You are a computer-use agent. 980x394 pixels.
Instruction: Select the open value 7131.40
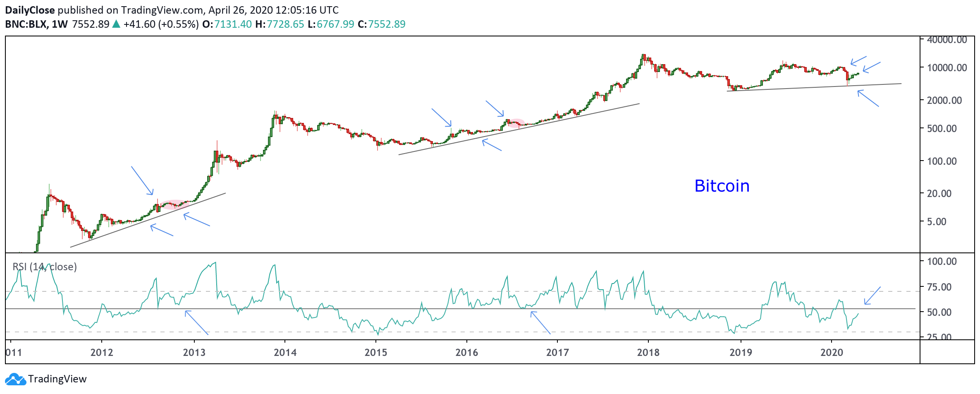point(233,24)
